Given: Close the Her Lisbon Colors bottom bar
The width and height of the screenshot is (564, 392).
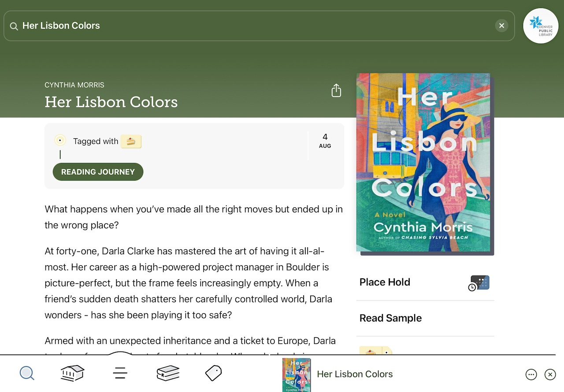Looking at the screenshot, I should tap(550, 374).
